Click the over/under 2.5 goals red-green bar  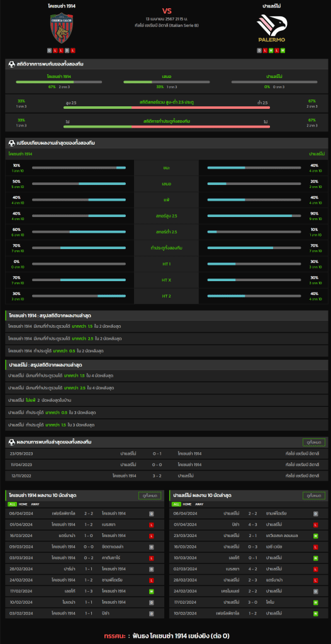[167, 108]
